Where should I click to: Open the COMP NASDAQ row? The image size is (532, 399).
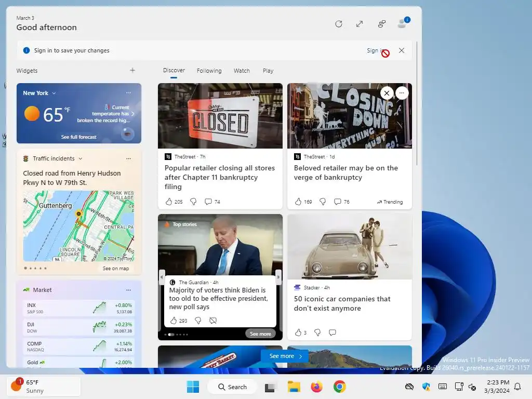coord(79,347)
